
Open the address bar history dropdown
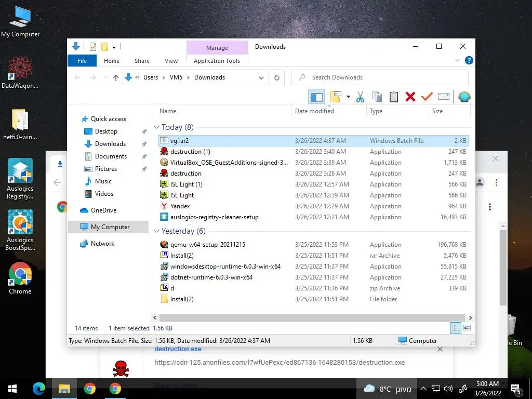coord(261,78)
